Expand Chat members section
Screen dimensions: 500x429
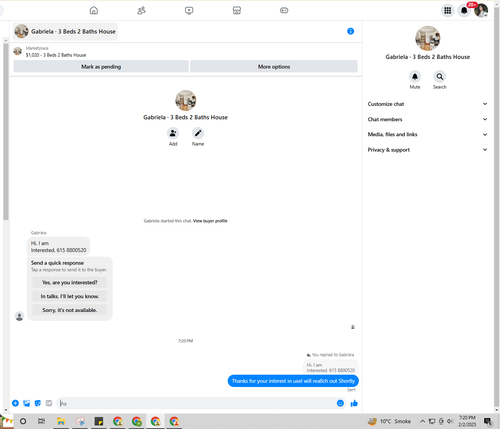coord(427,119)
